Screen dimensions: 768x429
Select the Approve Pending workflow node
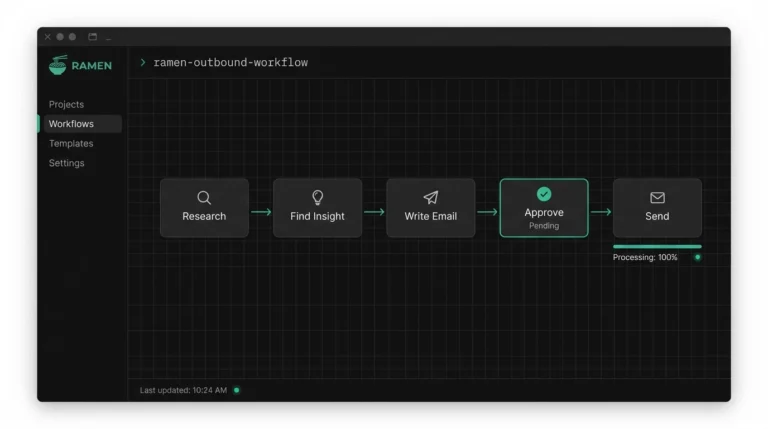coord(544,209)
